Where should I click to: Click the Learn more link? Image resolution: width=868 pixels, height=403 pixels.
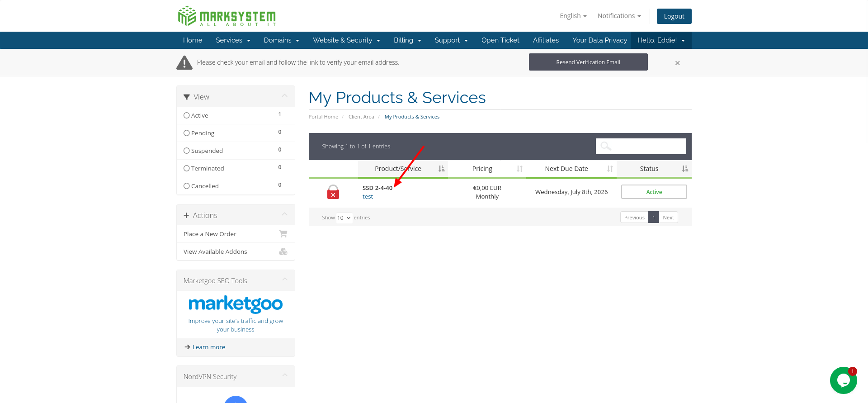pyautogui.click(x=208, y=347)
